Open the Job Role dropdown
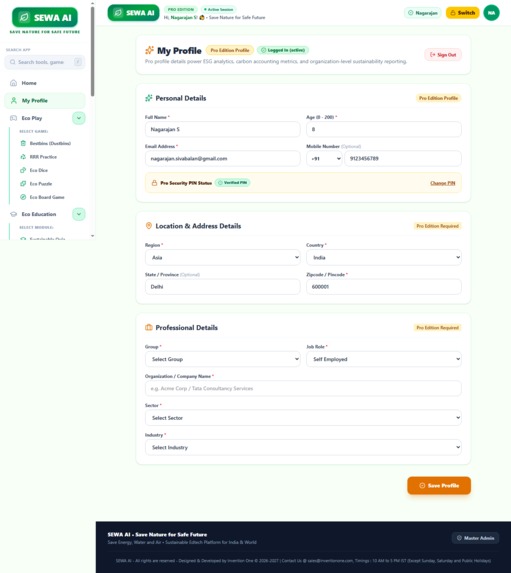Image resolution: width=511 pixels, height=573 pixels. pos(384,359)
